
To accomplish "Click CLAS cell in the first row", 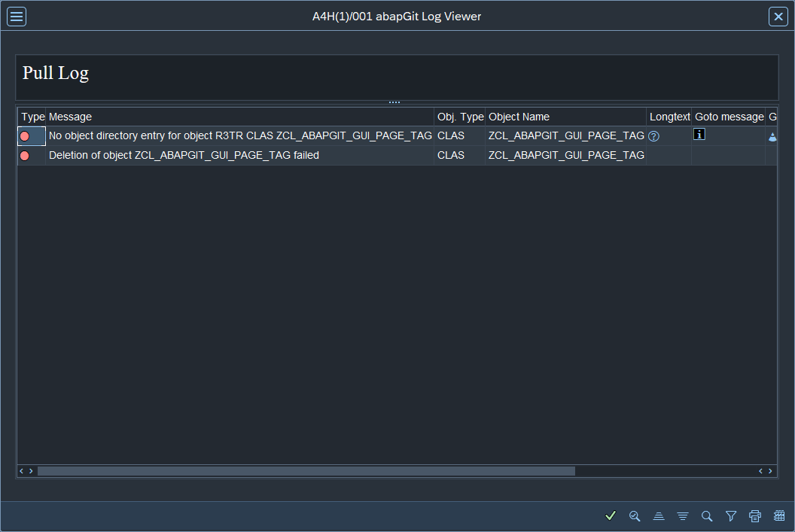I will pyautogui.click(x=460, y=135).
